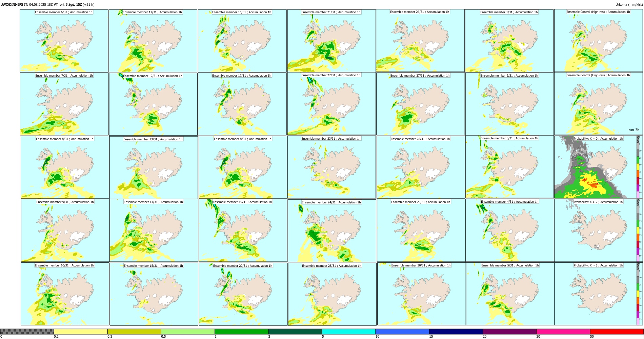The width and height of the screenshot is (644, 339).
Task: Open the Ensemble member 16/31 map
Action: click(242, 41)
